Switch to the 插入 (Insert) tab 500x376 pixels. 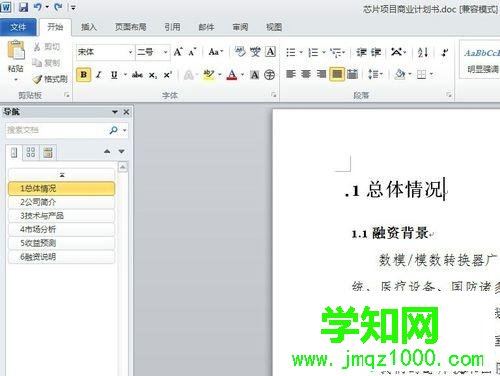pyautogui.click(x=89, y=27)
